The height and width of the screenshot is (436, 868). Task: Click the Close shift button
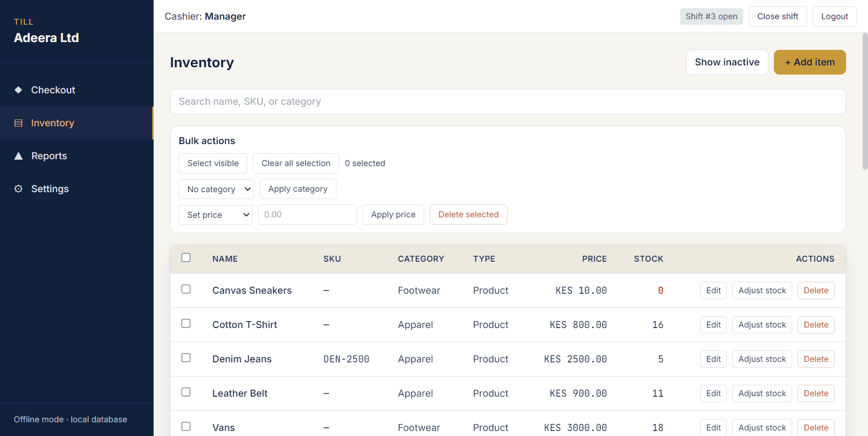[x=777, y=16]
